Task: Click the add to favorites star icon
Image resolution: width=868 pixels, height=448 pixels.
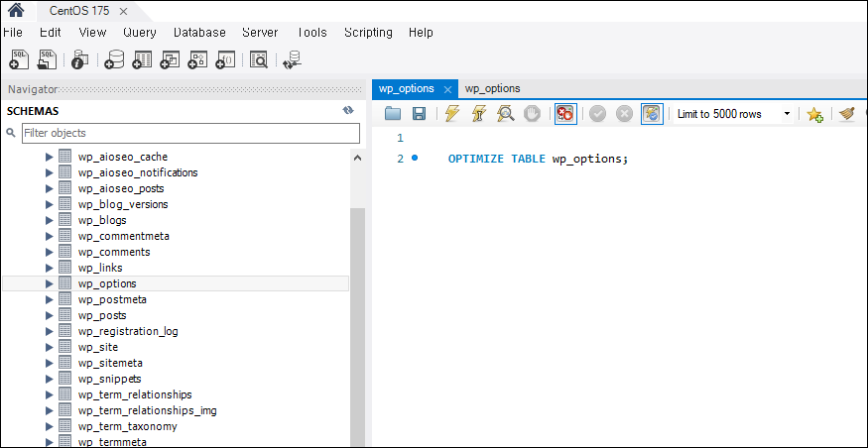Action: tap(814, 114)
